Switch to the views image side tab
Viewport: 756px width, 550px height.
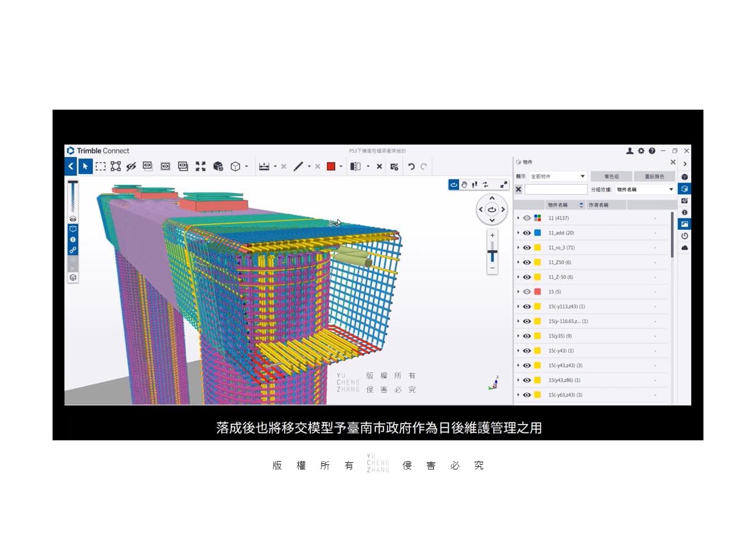684,224
